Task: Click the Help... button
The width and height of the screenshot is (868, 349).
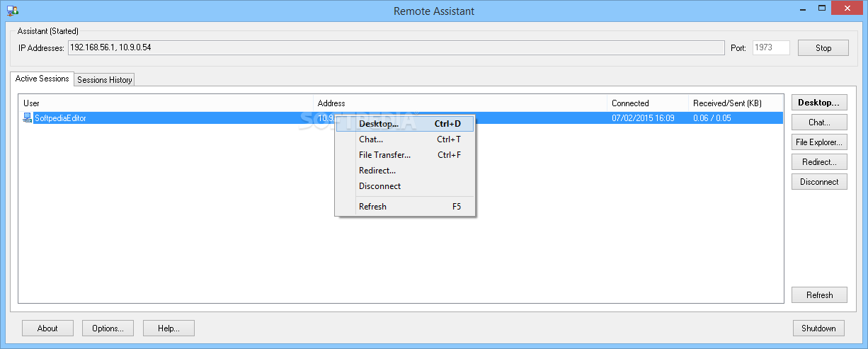Action: click(x=169, y=328)
